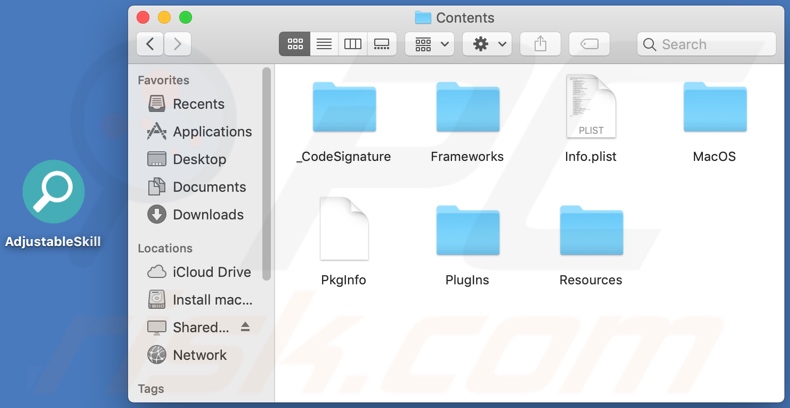Switch to icon view
The image size is (790, 408).
click(295, 44)
